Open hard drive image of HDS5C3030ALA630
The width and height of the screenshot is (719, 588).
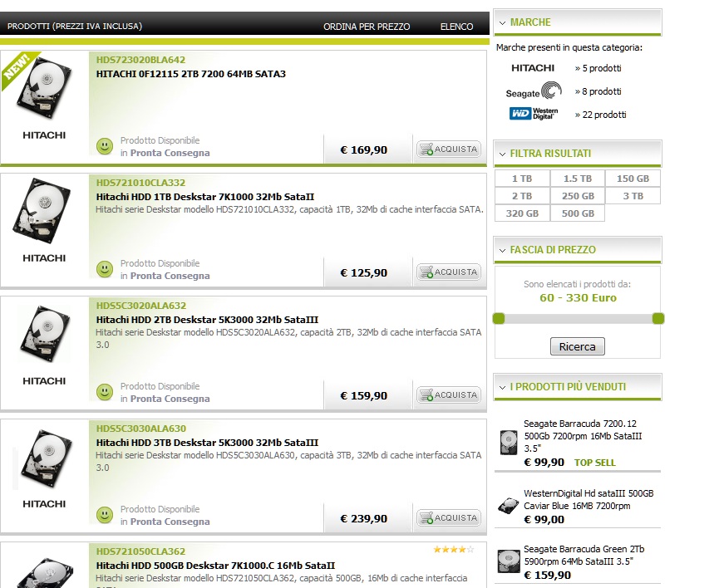click(46, 458)
